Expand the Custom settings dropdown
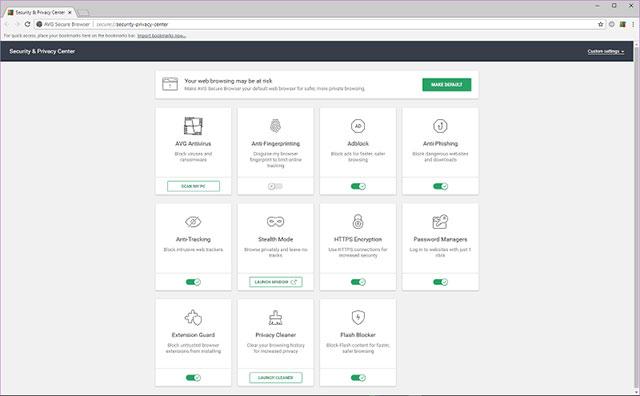 coord(606,51)
